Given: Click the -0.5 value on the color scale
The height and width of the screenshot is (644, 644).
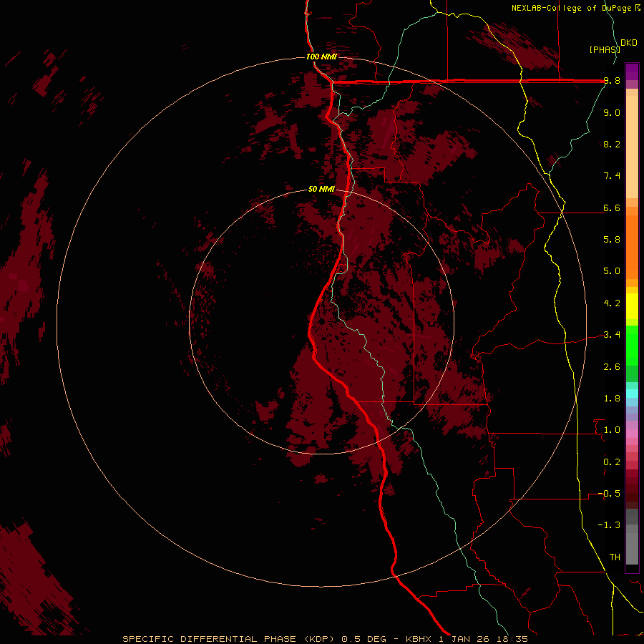Looking at the screenshot, I should tap(609, 494).
